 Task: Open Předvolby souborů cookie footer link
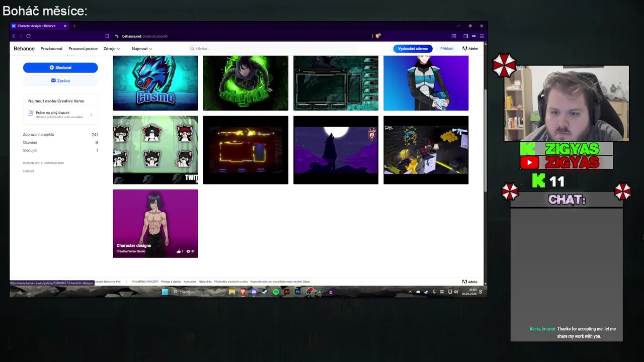click(231, 282)
